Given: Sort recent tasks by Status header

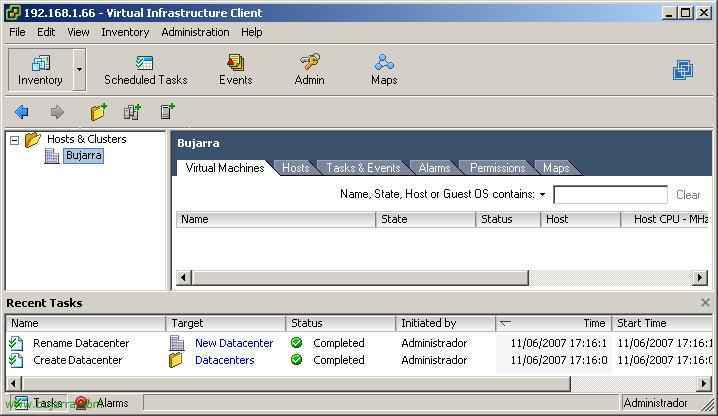Looking at the screenshot, I should [x=340, y=323].
